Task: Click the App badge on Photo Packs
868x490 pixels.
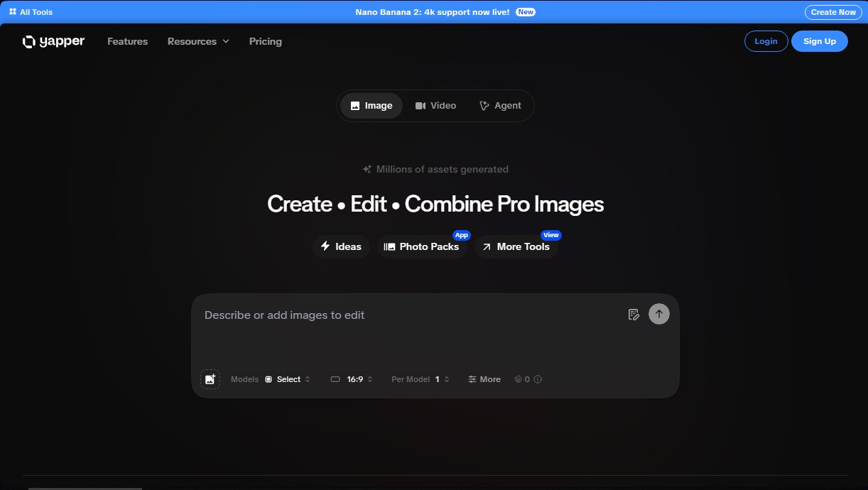Action: (x=462, y=235)
